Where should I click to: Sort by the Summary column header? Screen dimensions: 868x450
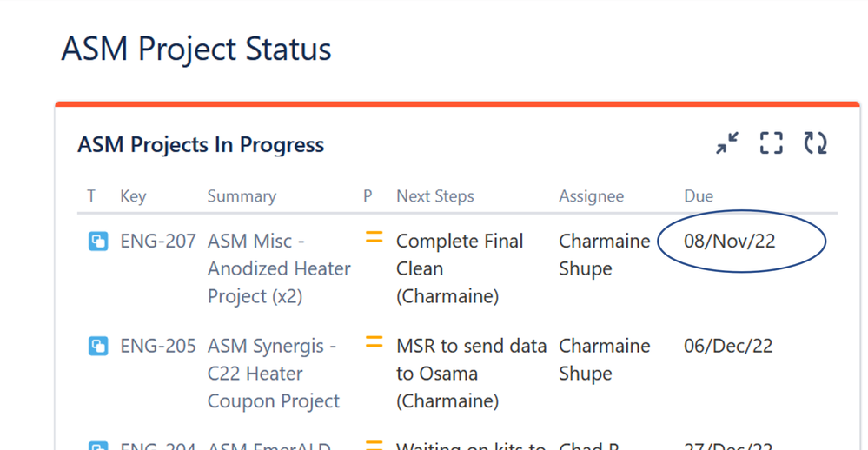coord(242,196)
